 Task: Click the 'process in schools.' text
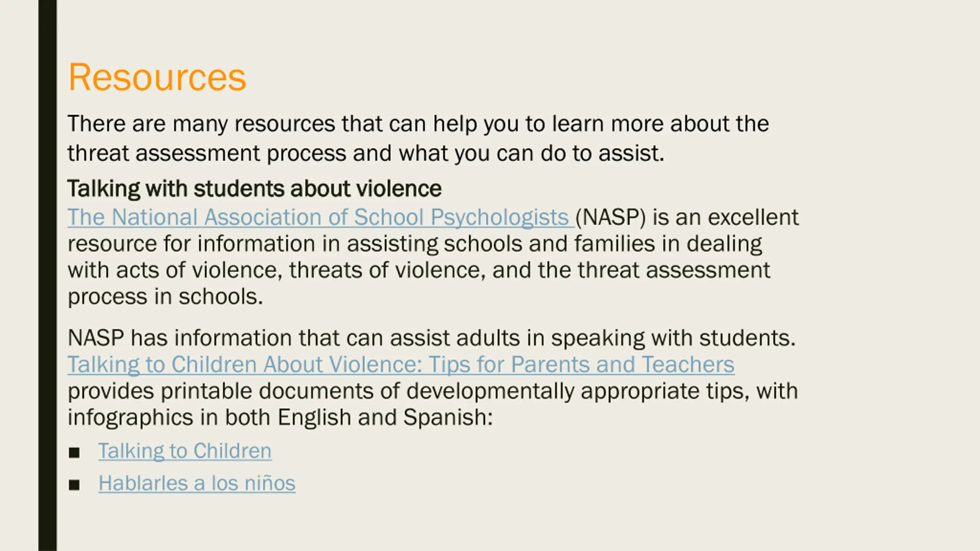point(165,297)
